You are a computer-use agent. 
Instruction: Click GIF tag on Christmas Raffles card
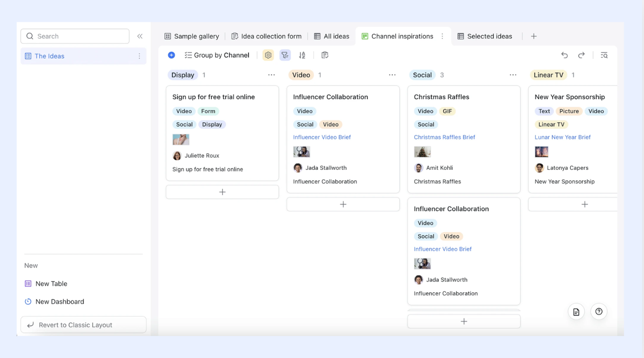[x=447, y=111]
